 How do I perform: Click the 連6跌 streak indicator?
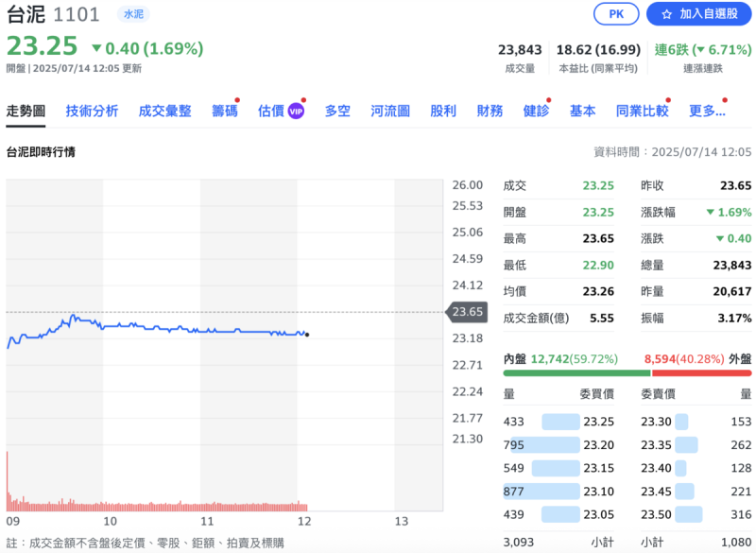(x=703, y=50)
